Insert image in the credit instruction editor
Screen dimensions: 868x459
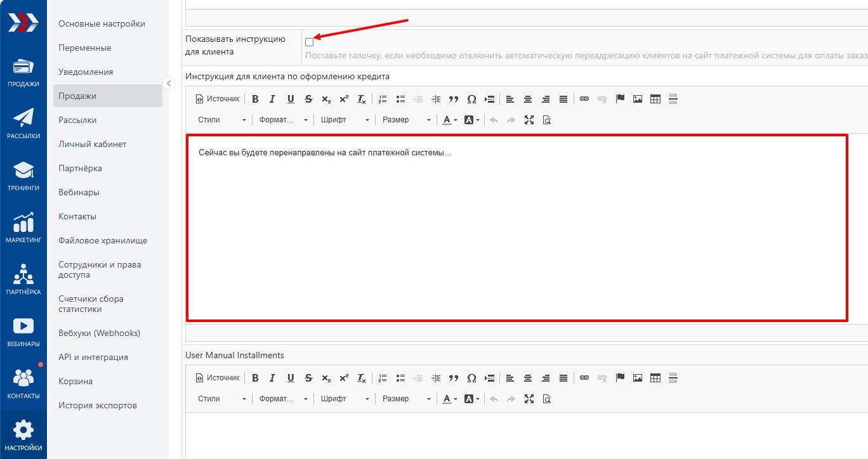[x=638, y=99]
